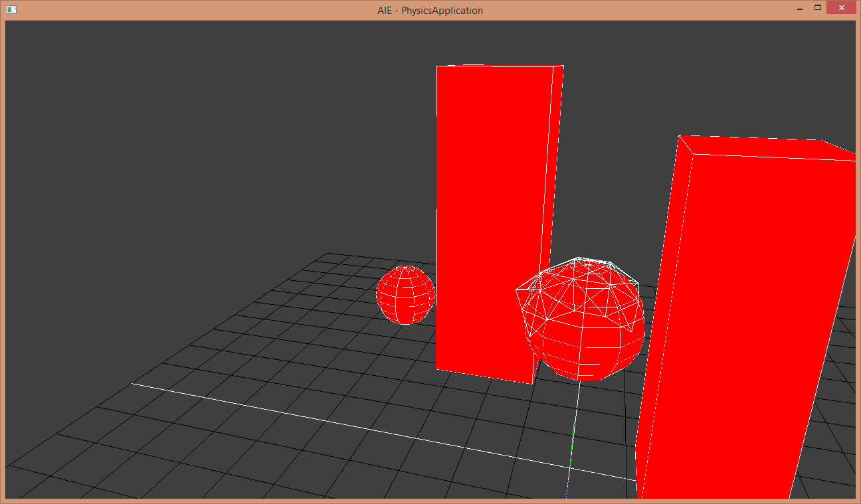Click the grid floor between the two red boxes
The width and height of the screenshot is (861, 504).
point(598,412)
